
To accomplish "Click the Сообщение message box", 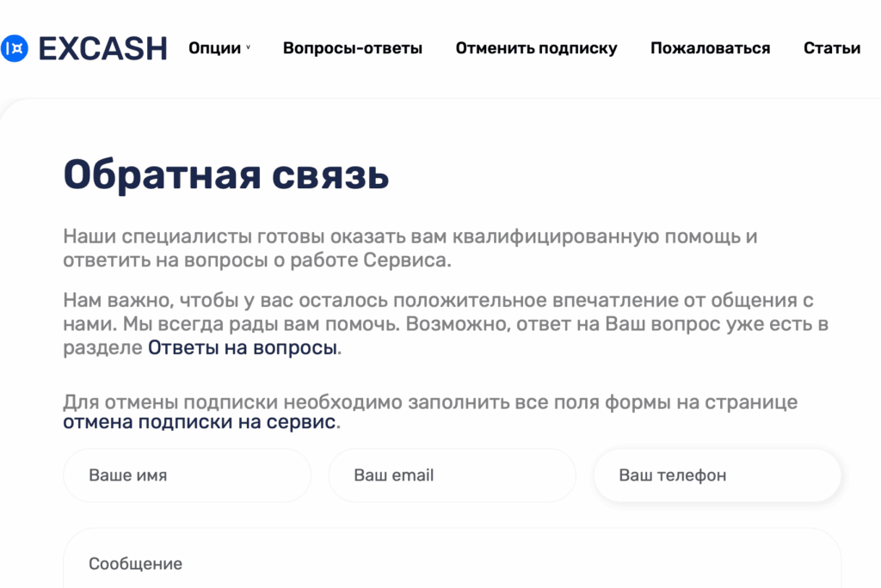I will [x=452, y=564].
